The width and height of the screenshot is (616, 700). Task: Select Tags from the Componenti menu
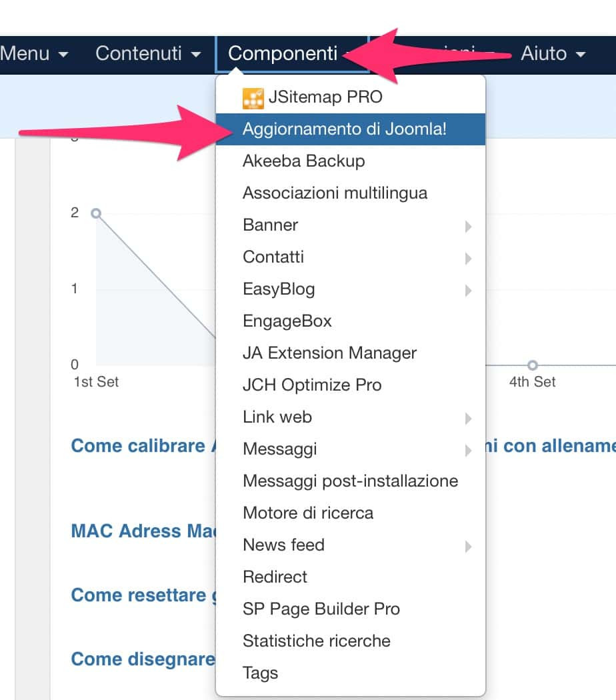351,673
